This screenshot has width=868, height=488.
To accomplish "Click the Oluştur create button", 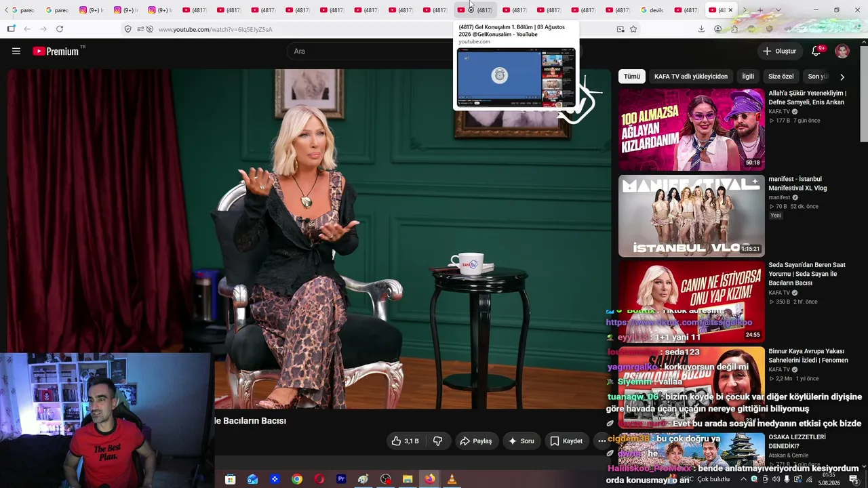I will 779,51.
